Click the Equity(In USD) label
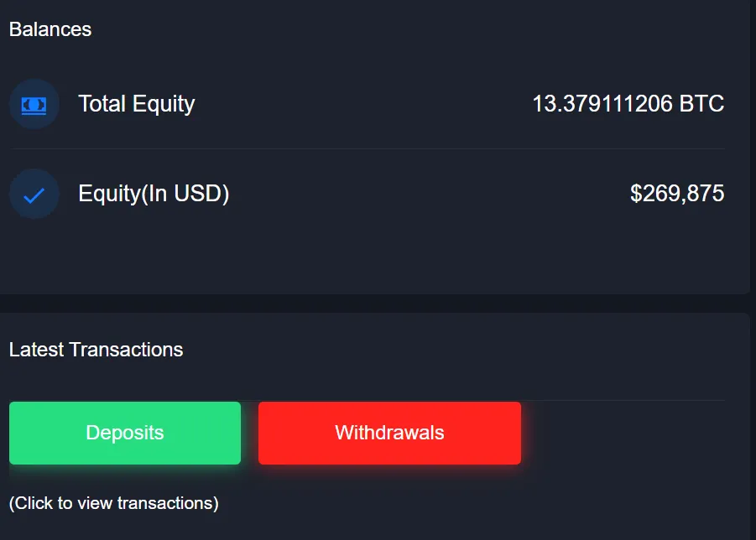The width and height of the screenshot is (756, 540). coord(154,194)
